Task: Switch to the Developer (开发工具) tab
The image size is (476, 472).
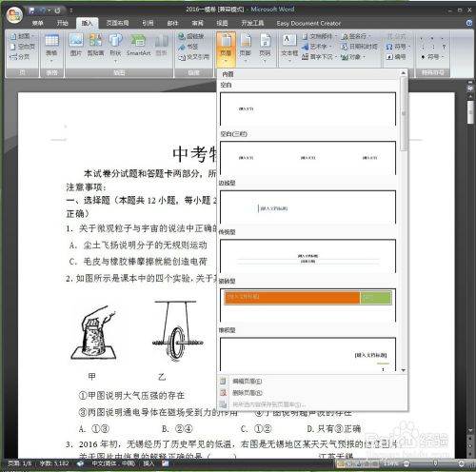Action: point(252,23)
